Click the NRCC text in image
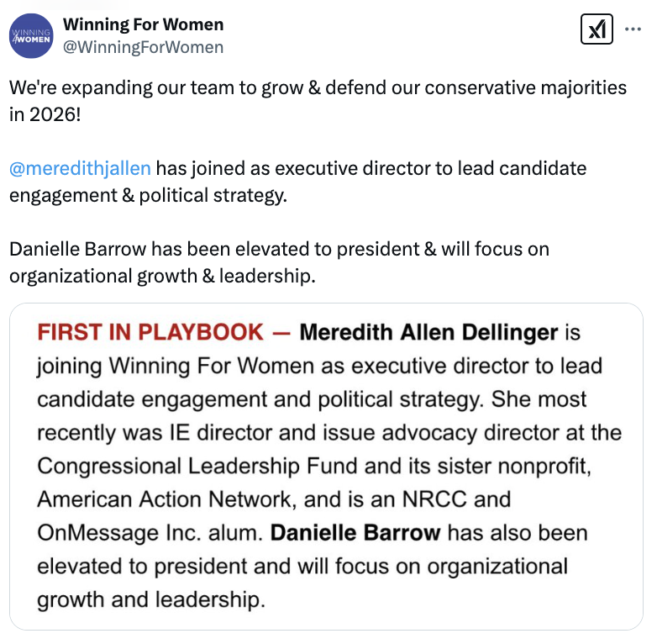The width and height of the screenshot is (657, 644). [434, 499]
